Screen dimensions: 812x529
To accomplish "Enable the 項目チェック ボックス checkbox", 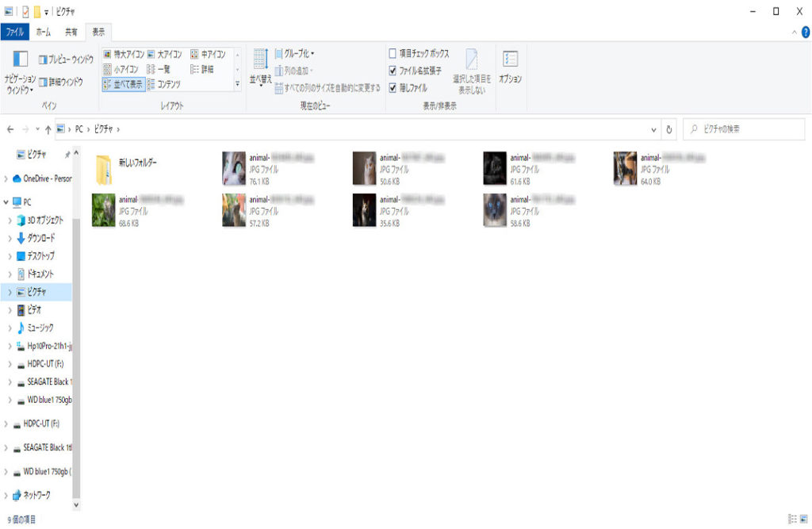I will (x=393, y=54).
